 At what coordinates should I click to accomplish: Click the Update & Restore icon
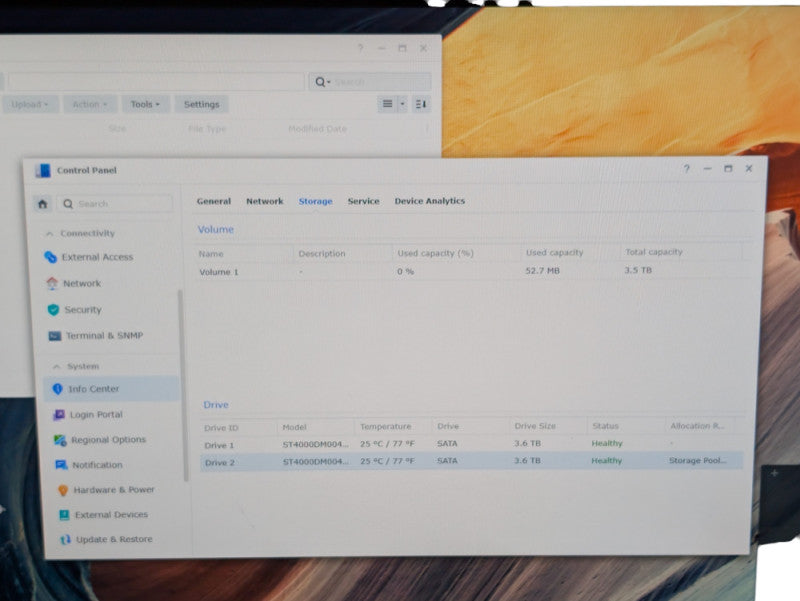65,539
